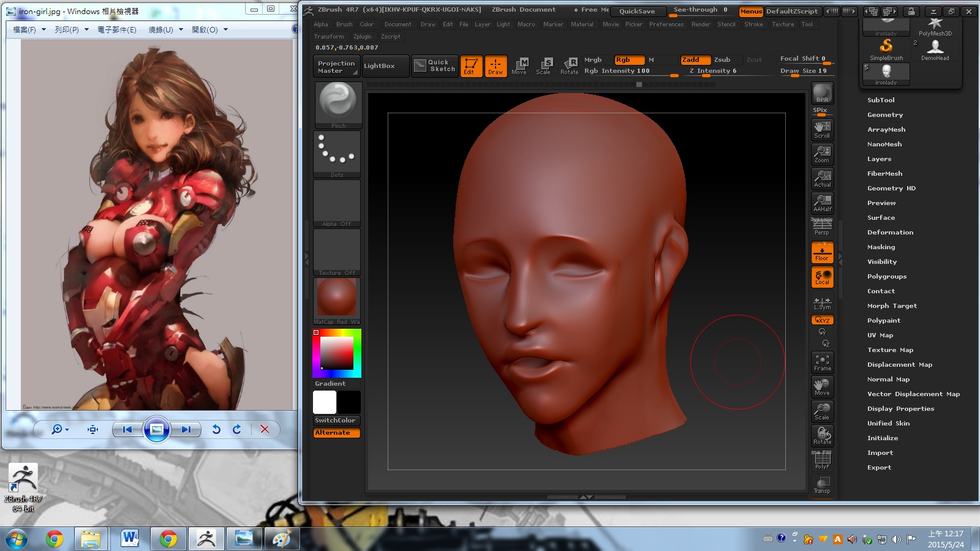Click the DefaultZScript button
This screenshot has height=551, width=980.
pyautogui.click(x=792, y=11)
